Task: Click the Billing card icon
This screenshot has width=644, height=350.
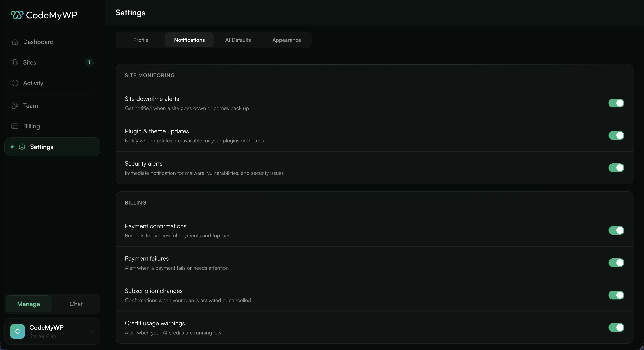Action: 15,126
